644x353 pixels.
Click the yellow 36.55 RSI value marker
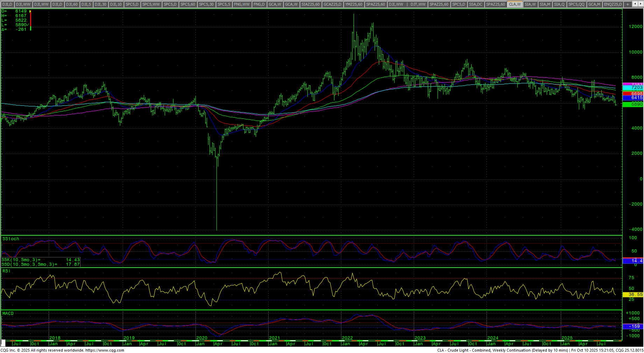pos(633,295)
